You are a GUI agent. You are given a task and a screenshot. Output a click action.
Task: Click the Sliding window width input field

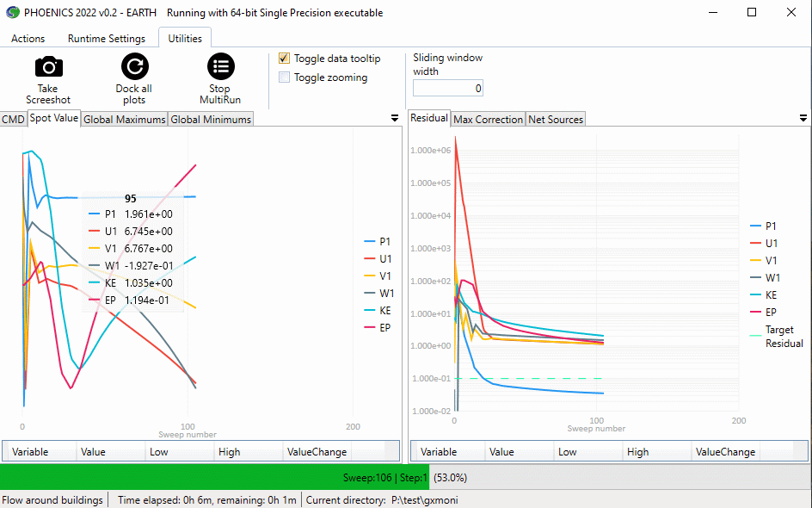(x=448, y=89)
